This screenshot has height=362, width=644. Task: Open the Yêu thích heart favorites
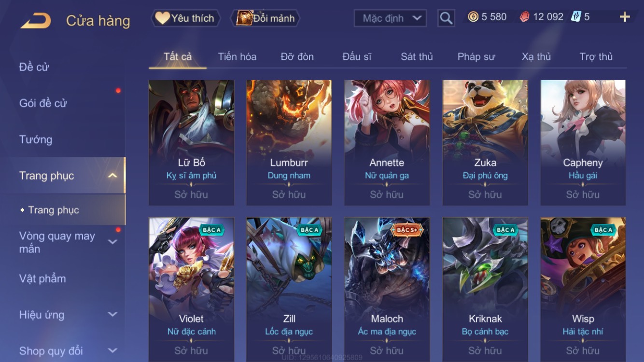185,18
